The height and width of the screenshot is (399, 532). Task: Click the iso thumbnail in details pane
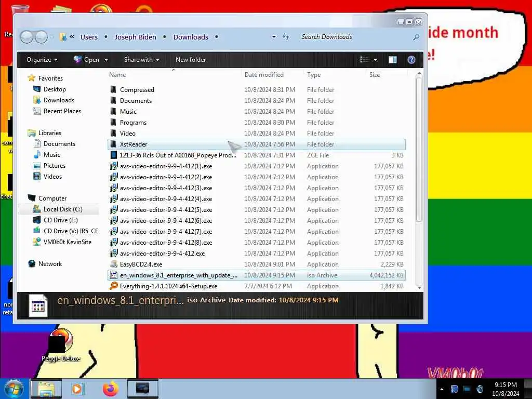tap(38, 305)
